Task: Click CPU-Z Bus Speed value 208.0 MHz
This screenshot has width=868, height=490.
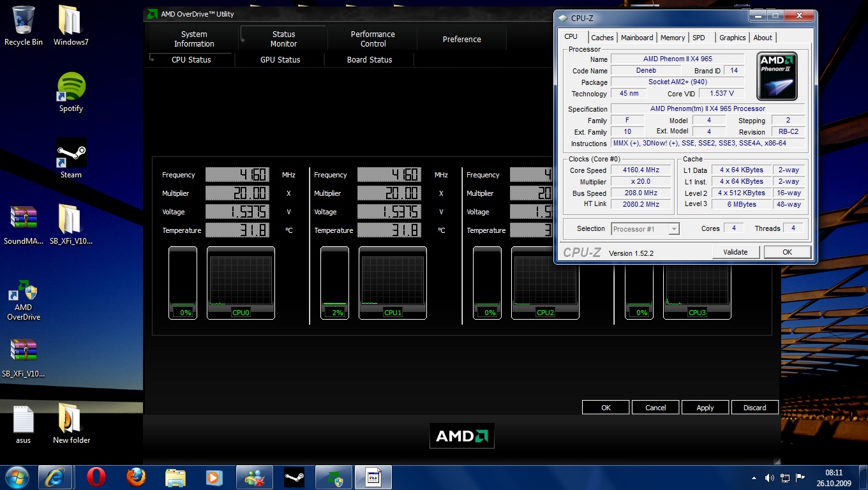Action: click(641, 193)
